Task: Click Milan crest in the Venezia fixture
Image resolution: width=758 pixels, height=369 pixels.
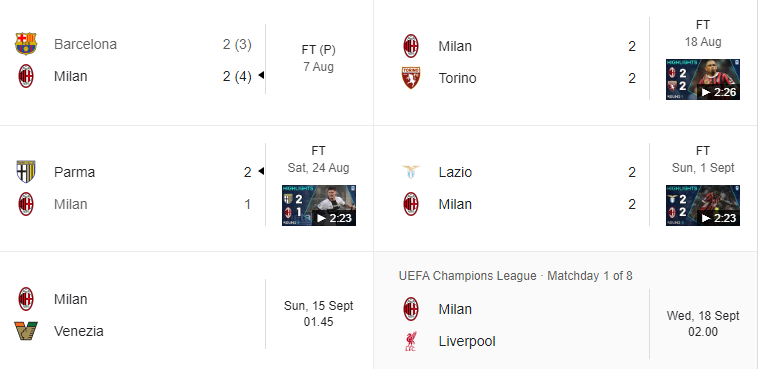Action: coord(26,299)
